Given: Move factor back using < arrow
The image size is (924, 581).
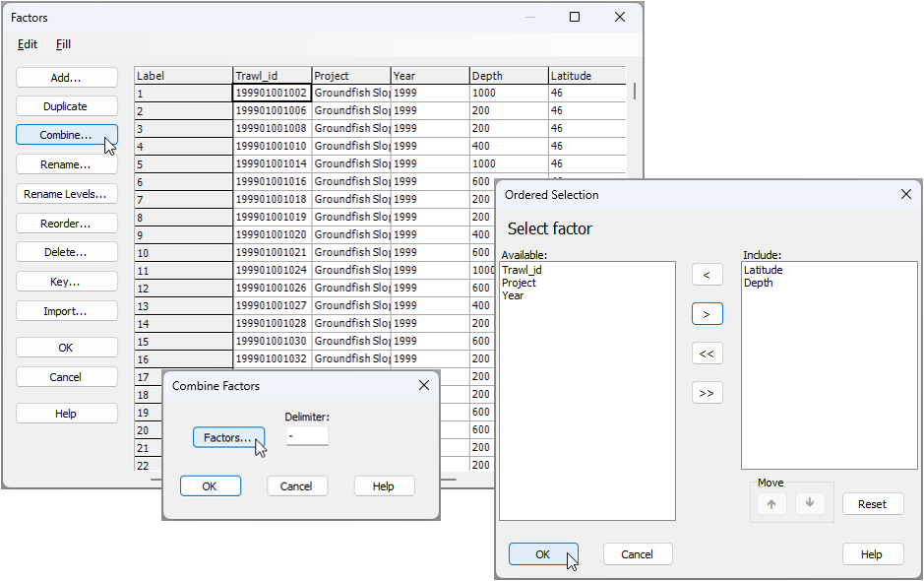Looking at the screenshot, I should pos(707,274).
